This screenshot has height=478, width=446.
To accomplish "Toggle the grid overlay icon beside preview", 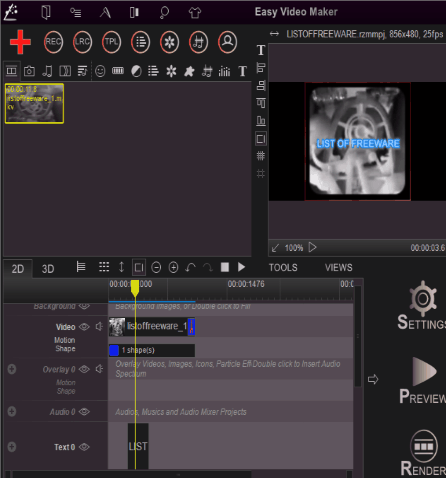I will (261, 156).
